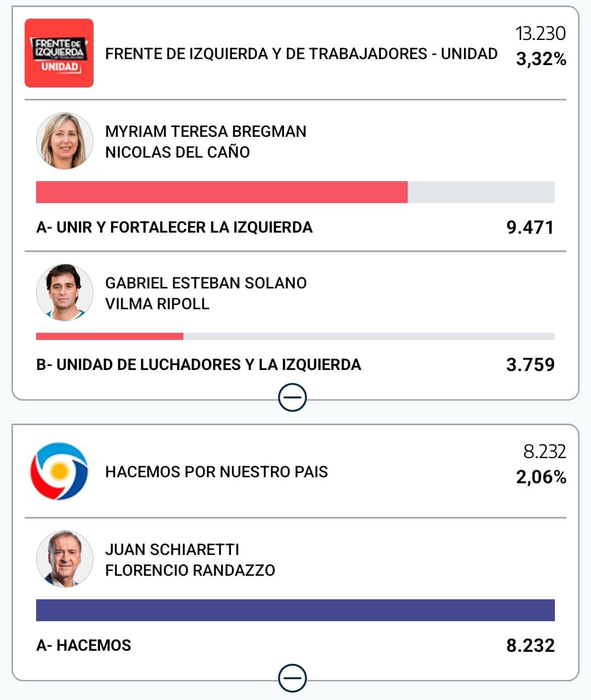Click the Hacemos por Nuestro Pais logo
Screen dimensions: 591x700
tap(59, 471)
